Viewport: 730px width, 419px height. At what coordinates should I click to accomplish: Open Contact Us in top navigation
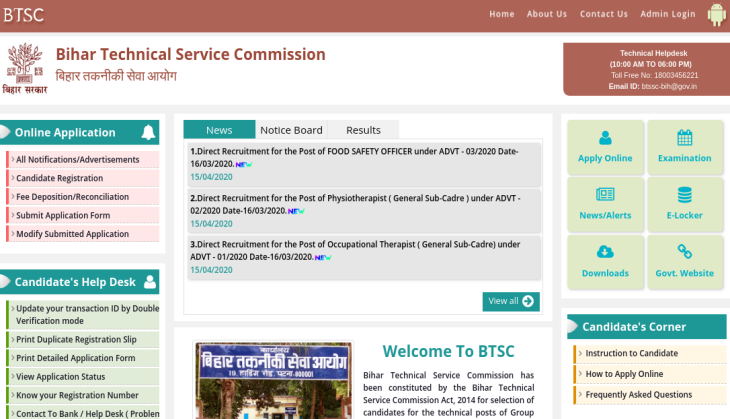(603, 14)
